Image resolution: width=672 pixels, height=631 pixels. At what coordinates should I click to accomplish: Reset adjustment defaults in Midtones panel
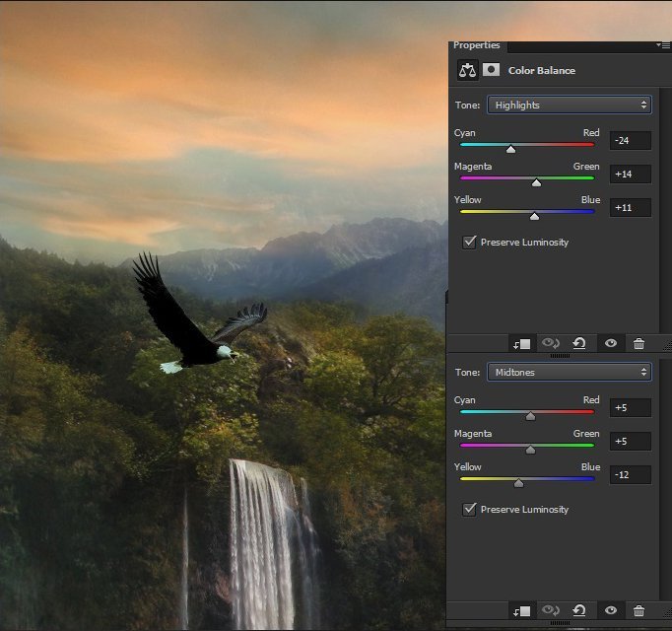tap(579, 611)
